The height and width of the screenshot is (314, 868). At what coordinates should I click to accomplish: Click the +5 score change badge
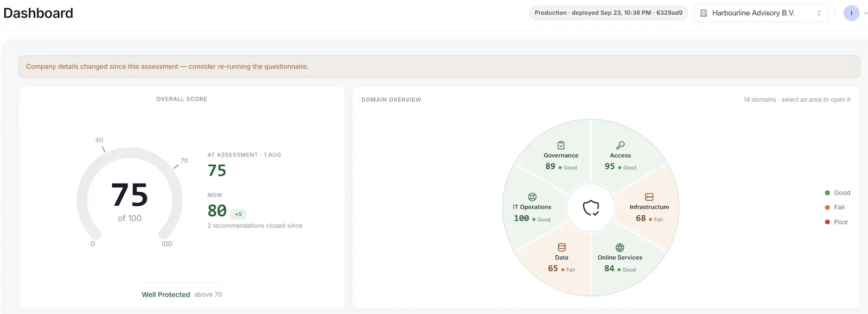[238, 214]
